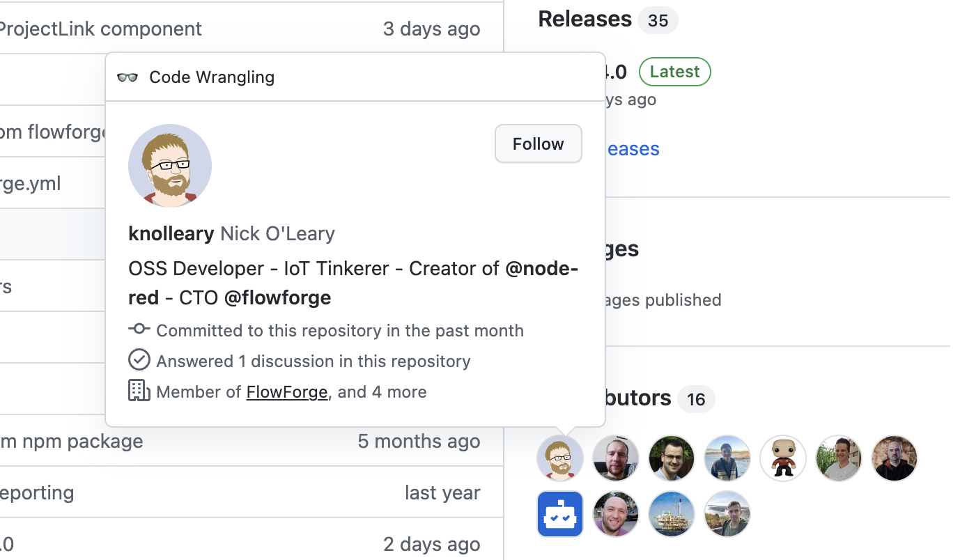Screen dimensions: 967x560
Task: Click the '5 months ago' timestamp
Action: coord(419,441)
